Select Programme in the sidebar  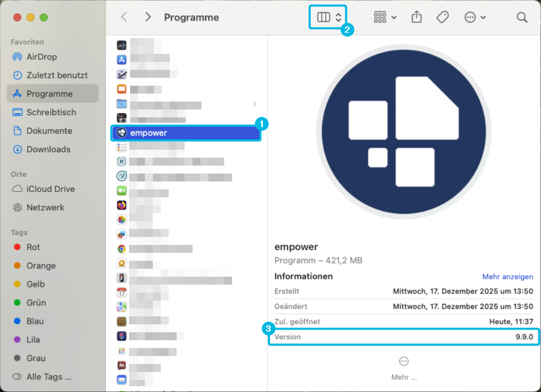52,94
